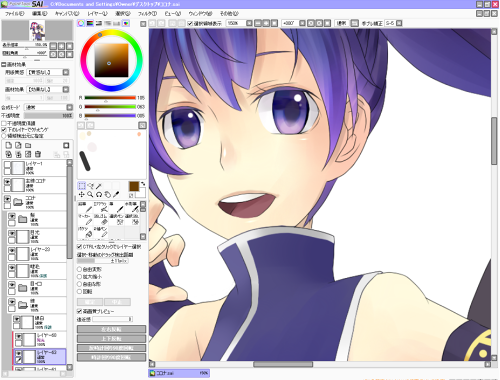Image resolution: width=500 pixels, height=380 pixels.
Task: Open the toolbar zoom percentage dropdown
Action: 249,23
